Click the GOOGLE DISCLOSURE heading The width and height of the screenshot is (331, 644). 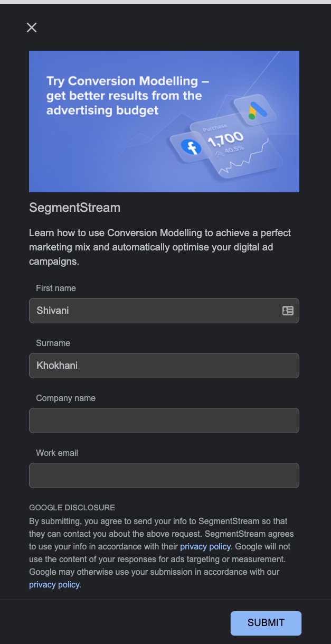[x=72, y=508]
